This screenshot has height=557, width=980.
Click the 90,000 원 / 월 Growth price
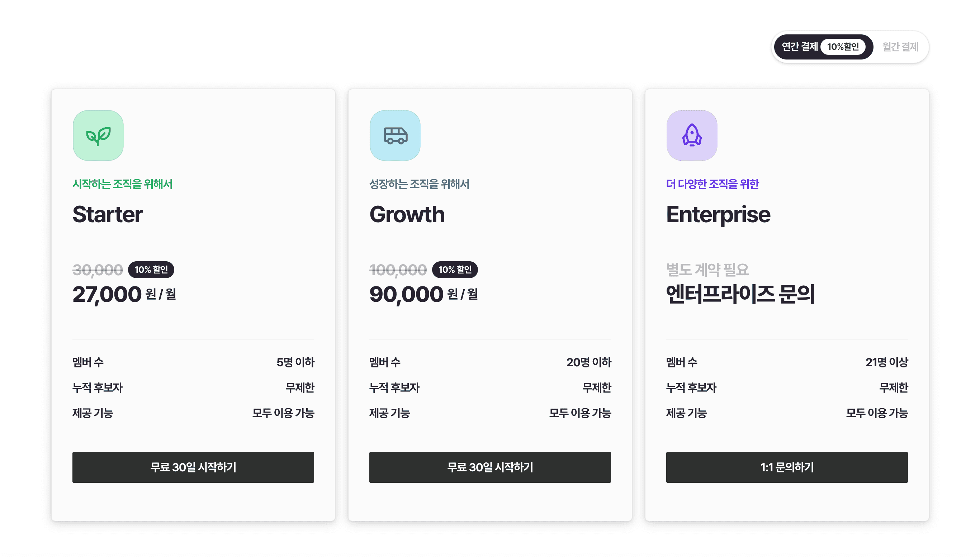423,294
